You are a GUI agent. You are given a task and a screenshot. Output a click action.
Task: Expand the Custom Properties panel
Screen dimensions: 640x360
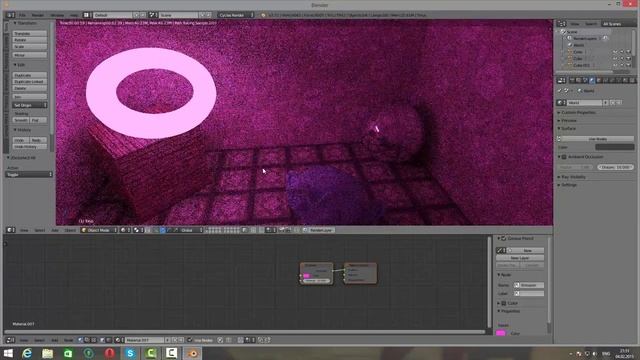577,113
